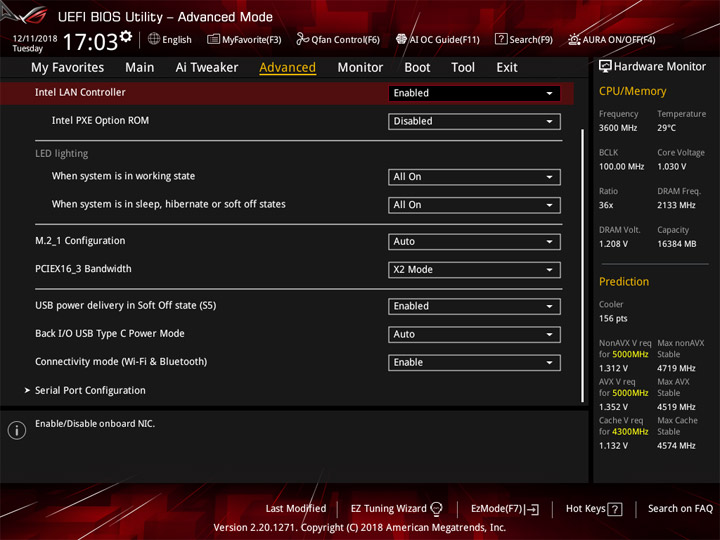This screenshot has width=720, height=540.
Task: Click EZ Tuning Wizard text
Action: click(388, 508)
